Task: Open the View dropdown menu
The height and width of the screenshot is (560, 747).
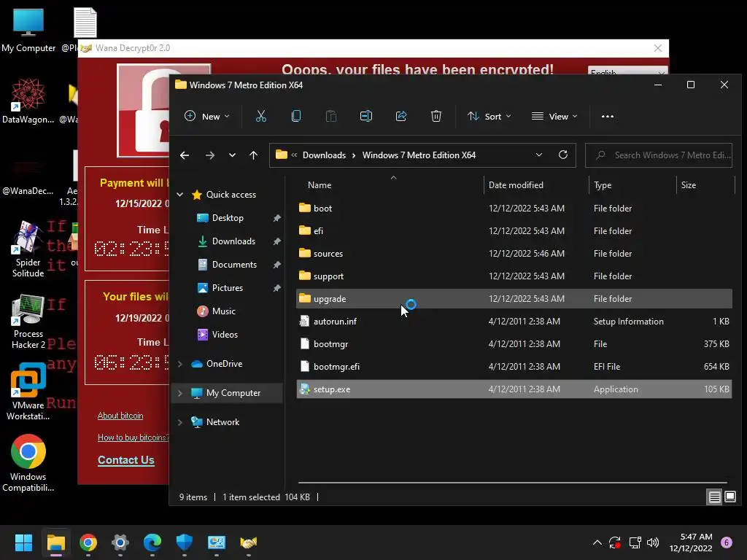Action: 554,116
